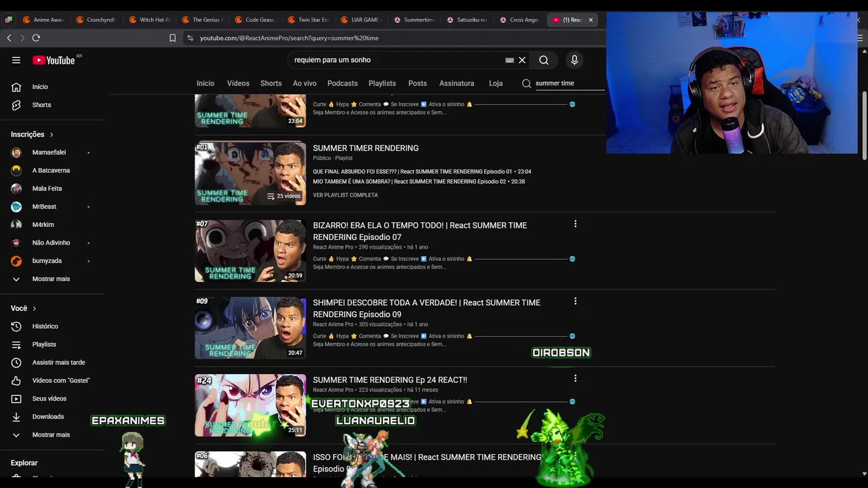
Task: Open the on-screen keyboard icon in search
Action: coord(509,60)
